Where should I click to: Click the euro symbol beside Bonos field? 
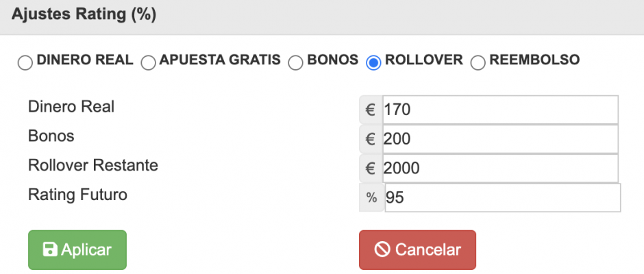click(x=371, y=139)
